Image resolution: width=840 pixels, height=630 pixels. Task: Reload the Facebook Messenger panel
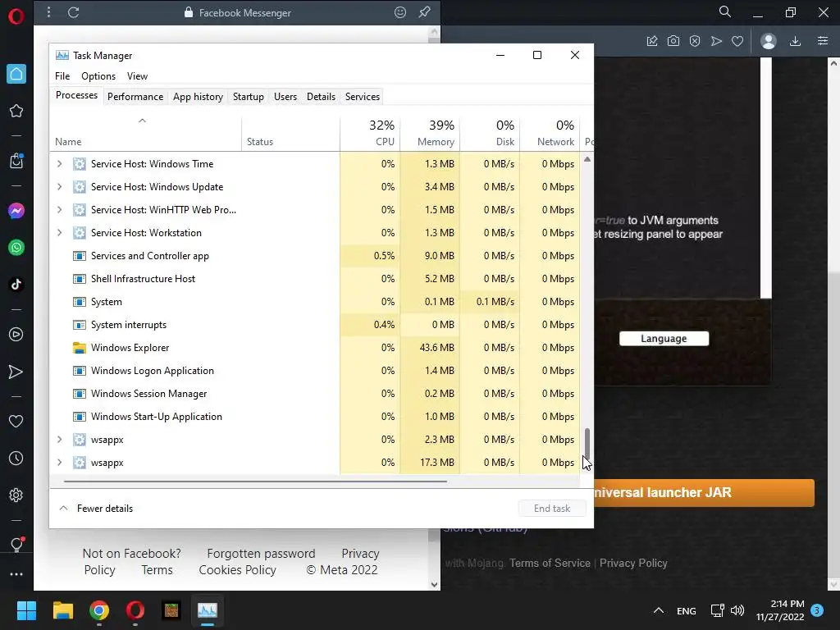pos(73,12)
